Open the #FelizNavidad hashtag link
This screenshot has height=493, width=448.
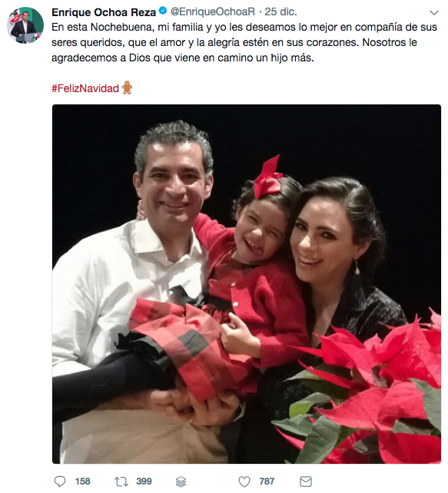tap(85, 88)
